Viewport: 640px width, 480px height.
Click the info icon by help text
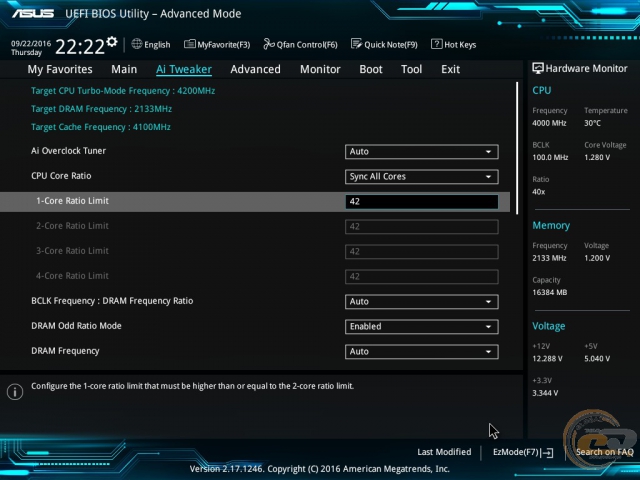click(15, 392)
